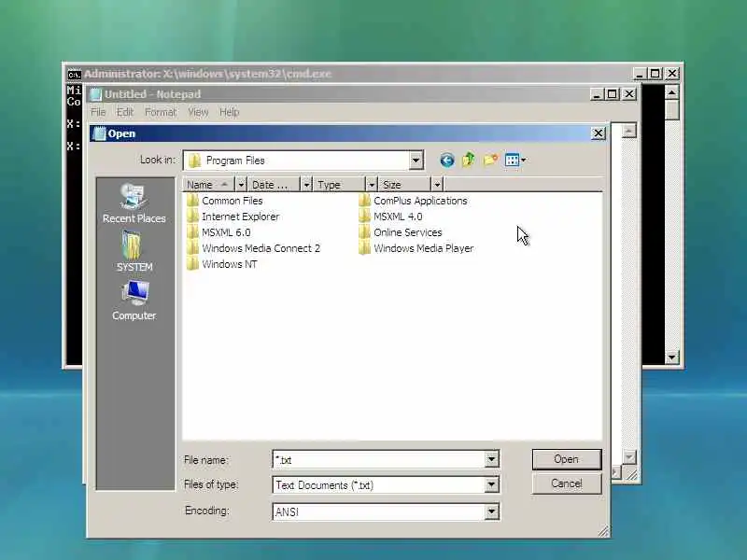Sort by the Size column header
Screen dimensions: 747x560
click(x=405, y=184)
